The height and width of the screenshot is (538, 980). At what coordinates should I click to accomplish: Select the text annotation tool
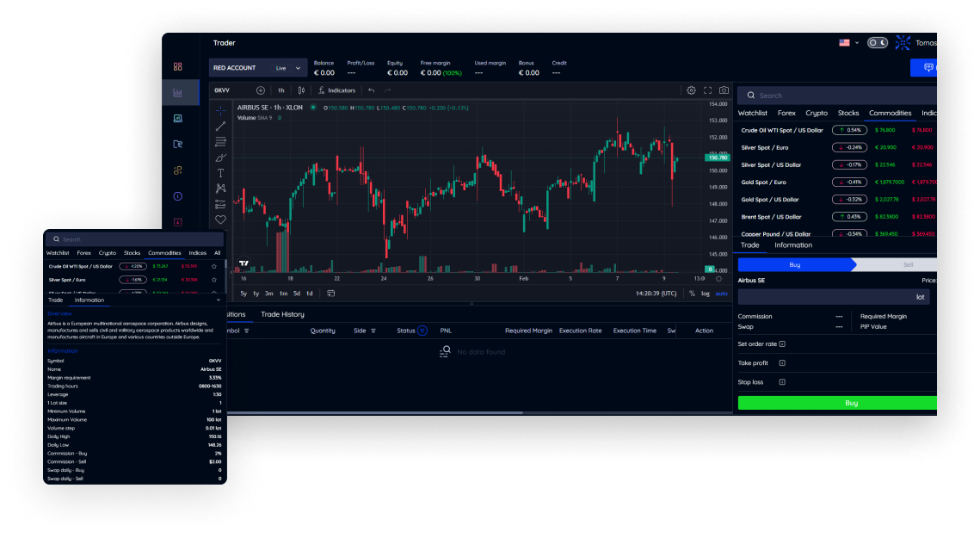[220, 173]
